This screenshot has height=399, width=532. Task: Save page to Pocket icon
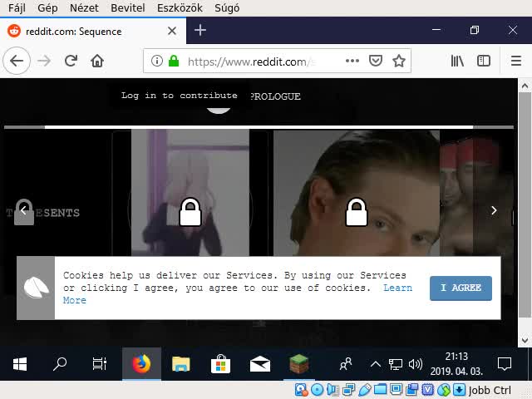tap(376, 61)
